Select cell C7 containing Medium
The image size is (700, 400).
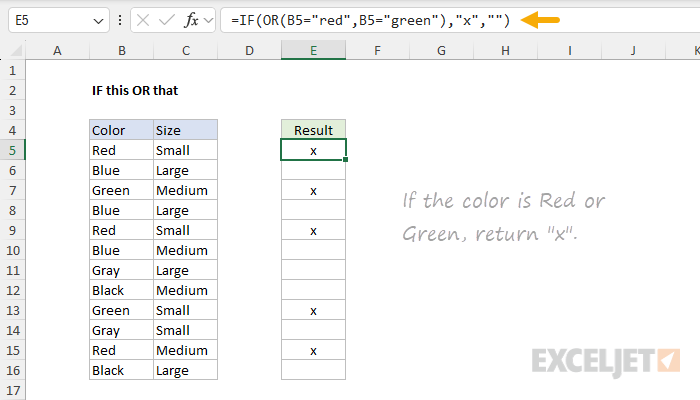[186, 191]
